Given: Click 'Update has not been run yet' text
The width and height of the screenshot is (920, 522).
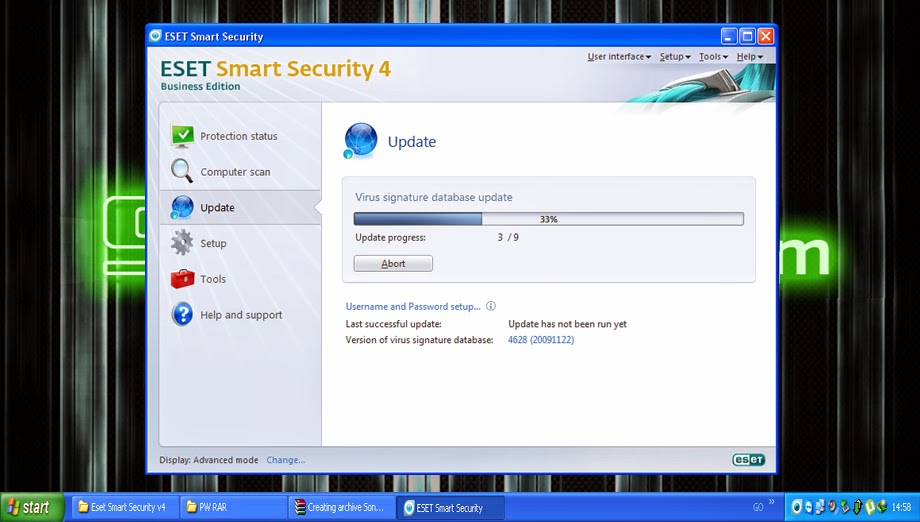Looking at the screenshot, I should [x=567, y=324].
